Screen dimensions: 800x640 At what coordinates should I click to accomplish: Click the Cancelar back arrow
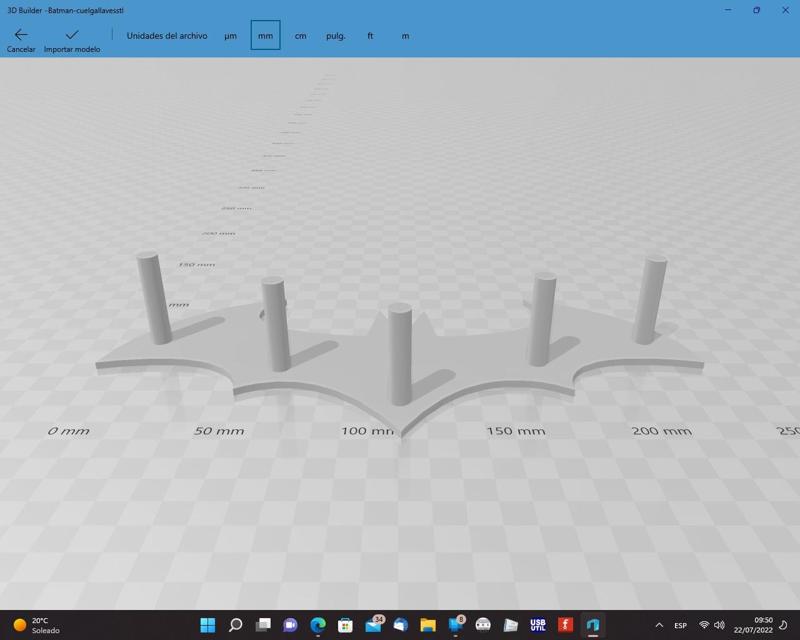[x=21, y=40]
